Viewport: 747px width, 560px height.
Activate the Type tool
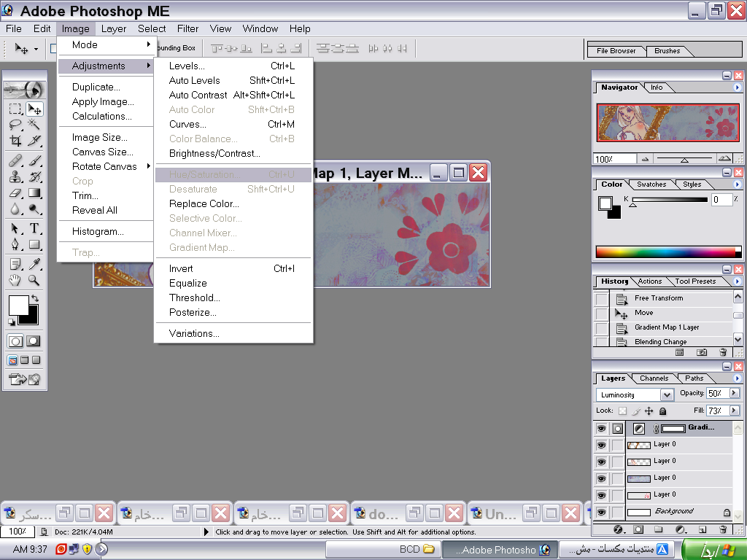(x=34, y=229)
